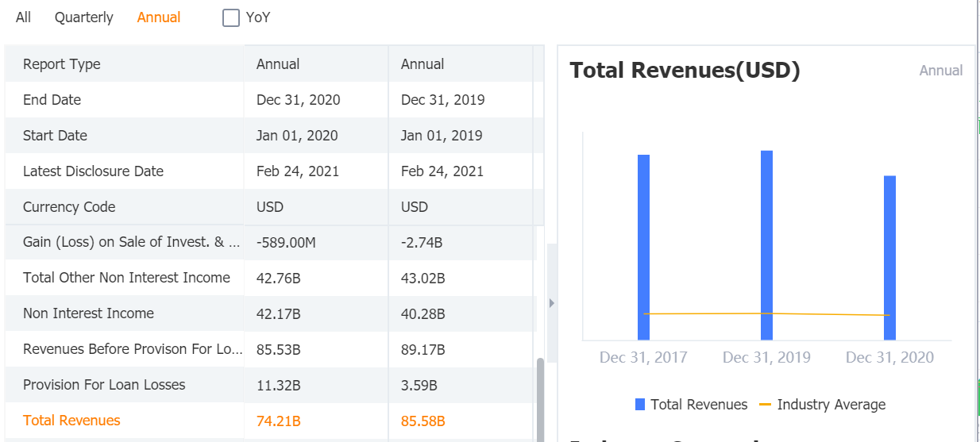This screenshot has width=980, height=442.
Task: Click the Dec 31, 2020 revenue bar
Action: [x=889, y=257]
